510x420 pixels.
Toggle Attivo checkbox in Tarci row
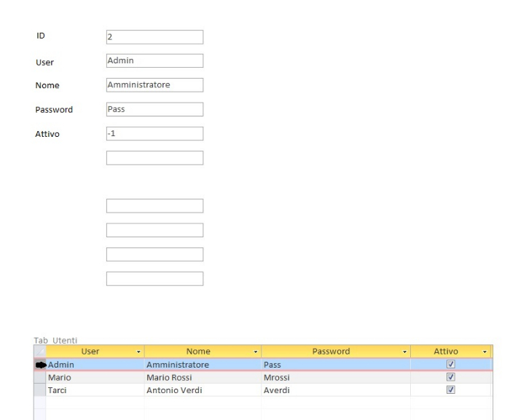coord(450,389)
